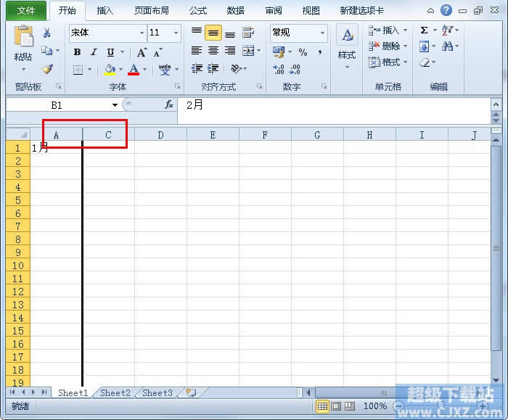Center text horizontally
The width and height of the screenshot is (508, 420).
point(213,51)
